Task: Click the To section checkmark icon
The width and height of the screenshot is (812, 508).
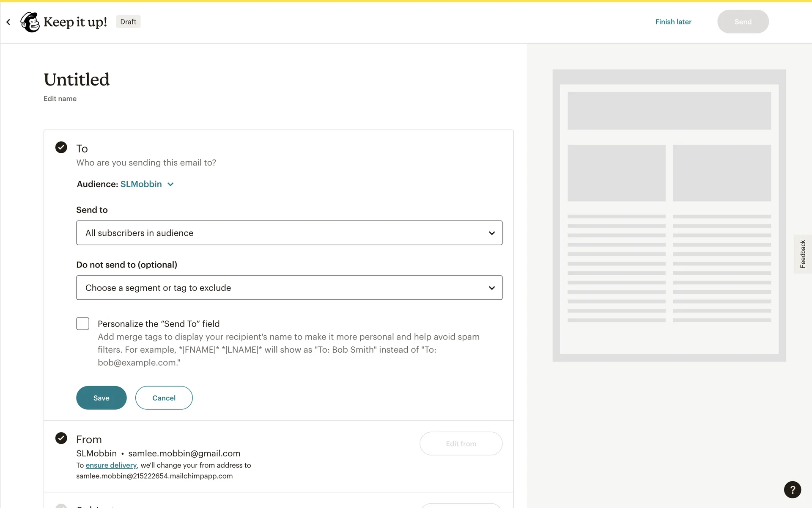Action: [61, 147]
